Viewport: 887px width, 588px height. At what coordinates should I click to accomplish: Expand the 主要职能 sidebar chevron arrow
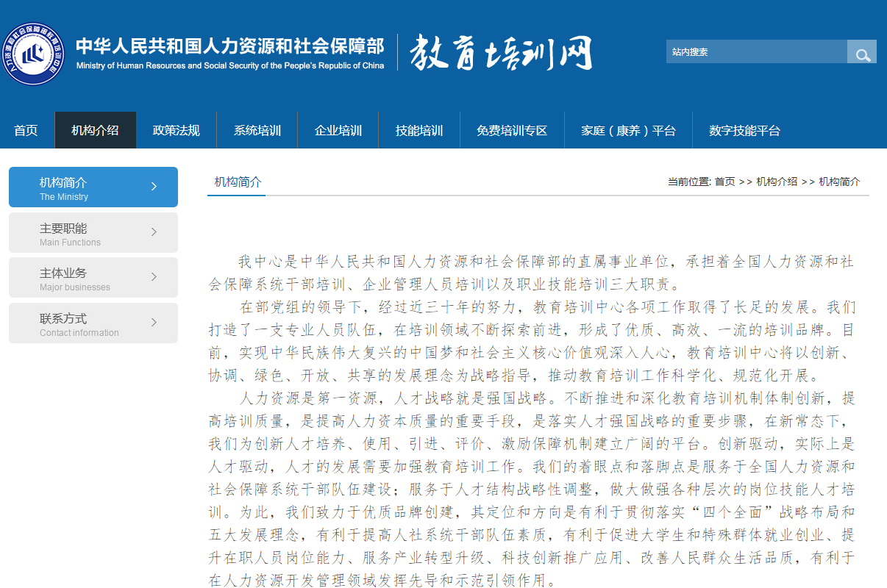(x=154, y=232)
